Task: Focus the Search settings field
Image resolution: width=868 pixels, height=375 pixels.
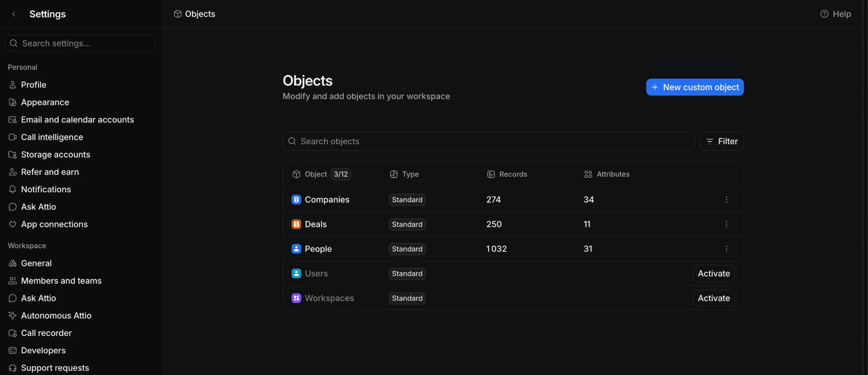Action: coord(80,43)
